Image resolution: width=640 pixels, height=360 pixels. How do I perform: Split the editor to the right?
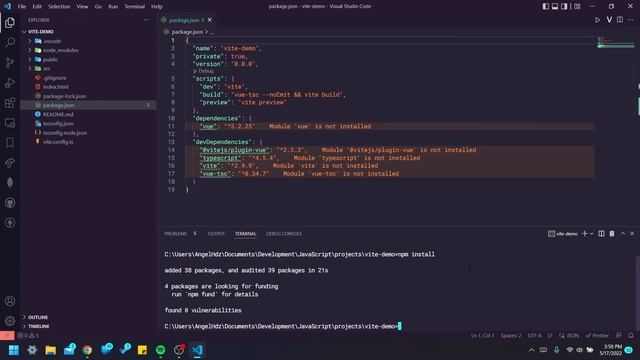click(x=620, y=20)
